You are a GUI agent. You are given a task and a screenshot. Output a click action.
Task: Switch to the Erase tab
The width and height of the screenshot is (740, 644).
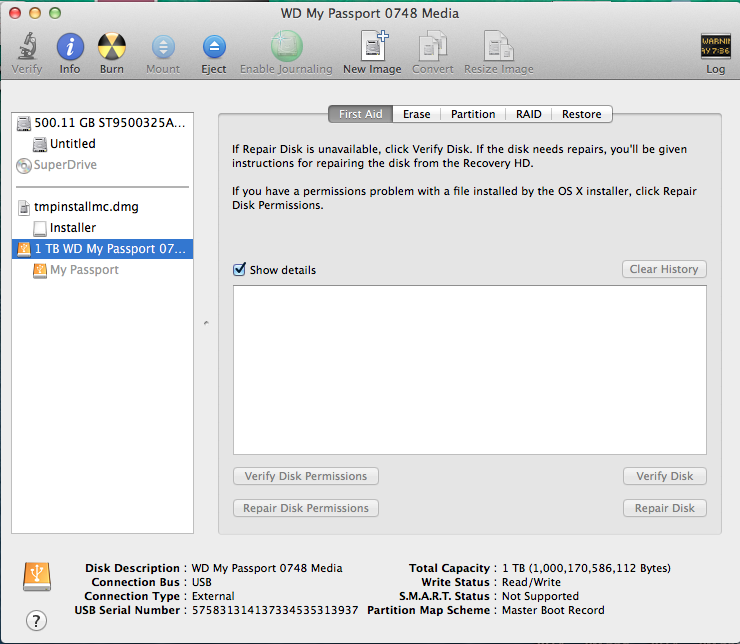coord(417,114)
